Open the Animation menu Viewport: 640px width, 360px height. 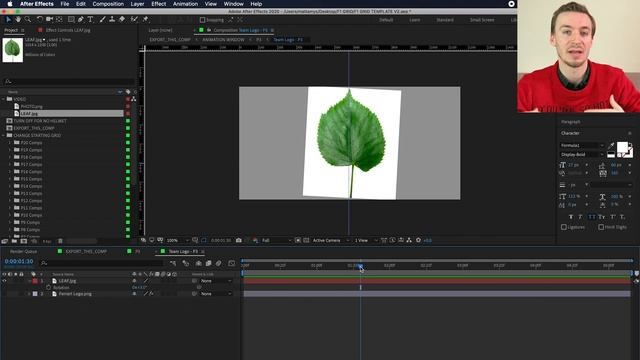185,4
